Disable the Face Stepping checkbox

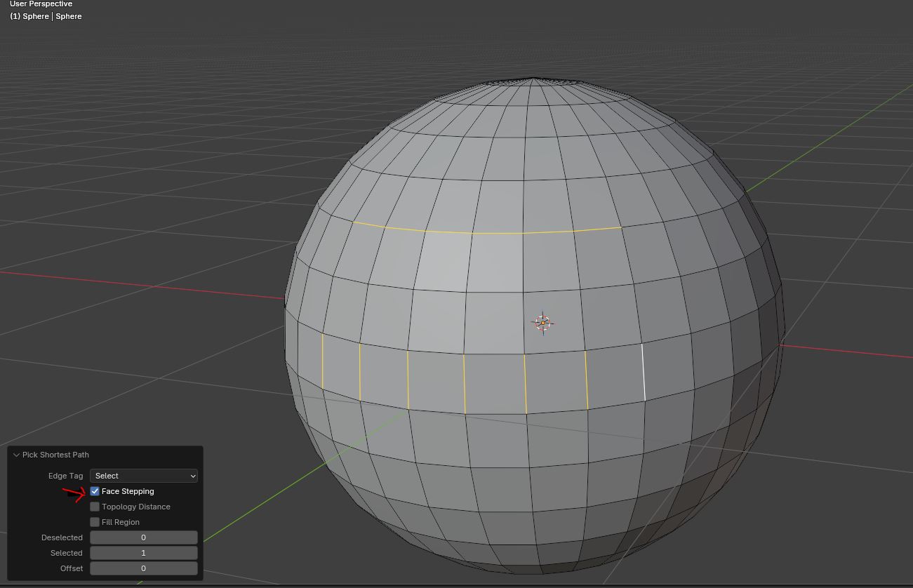95,491
